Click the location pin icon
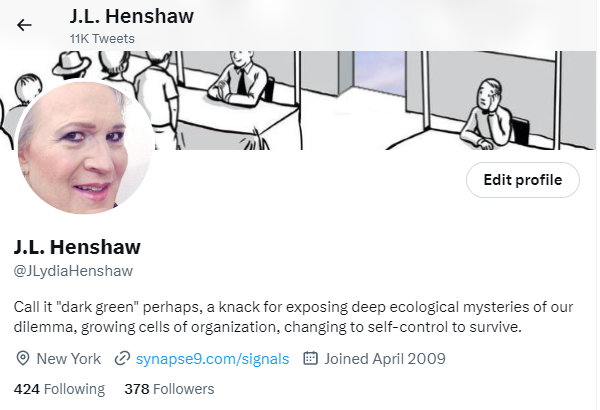 coord(23,359)
